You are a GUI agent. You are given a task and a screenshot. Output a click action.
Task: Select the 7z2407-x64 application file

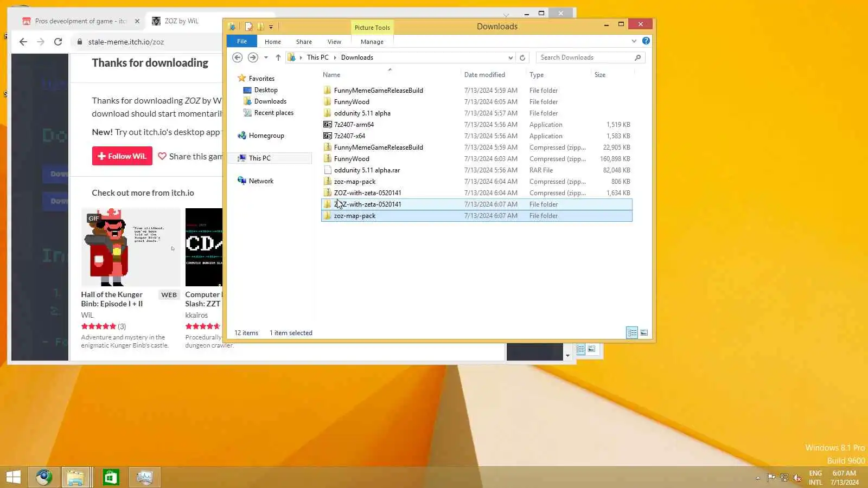pos(476,136)
